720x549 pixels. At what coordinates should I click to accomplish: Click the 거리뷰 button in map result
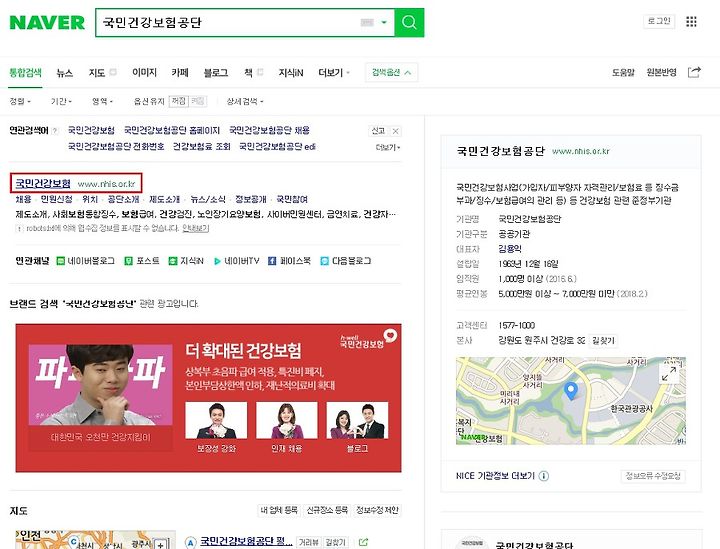[309, 543]
